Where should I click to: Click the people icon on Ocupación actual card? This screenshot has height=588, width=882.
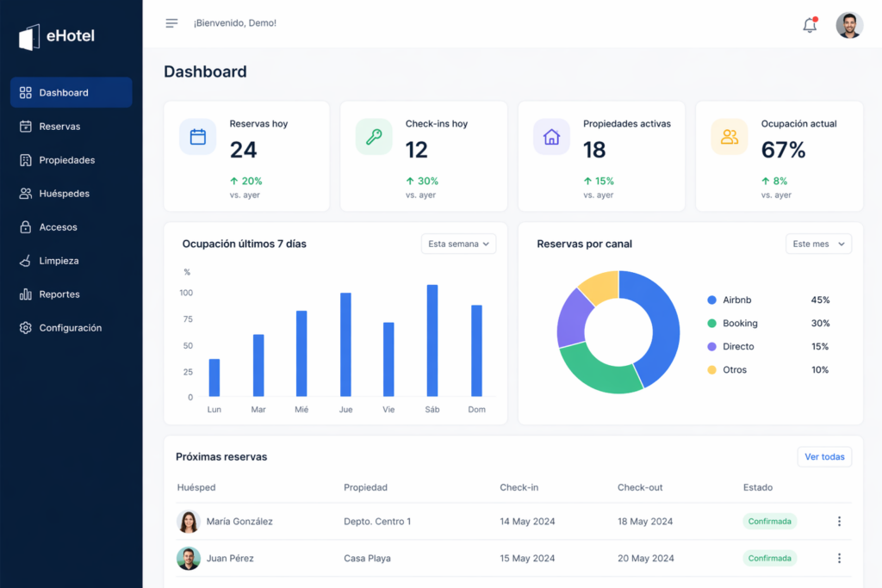729,137
